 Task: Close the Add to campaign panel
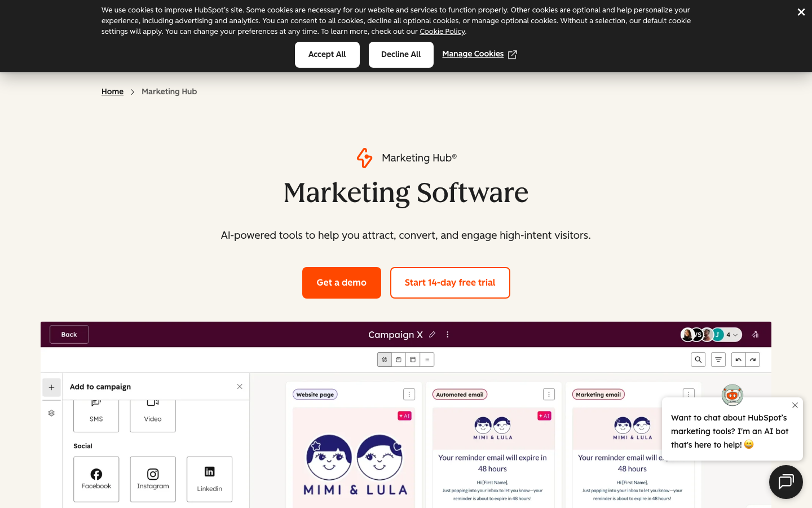[x=240, y=387]
